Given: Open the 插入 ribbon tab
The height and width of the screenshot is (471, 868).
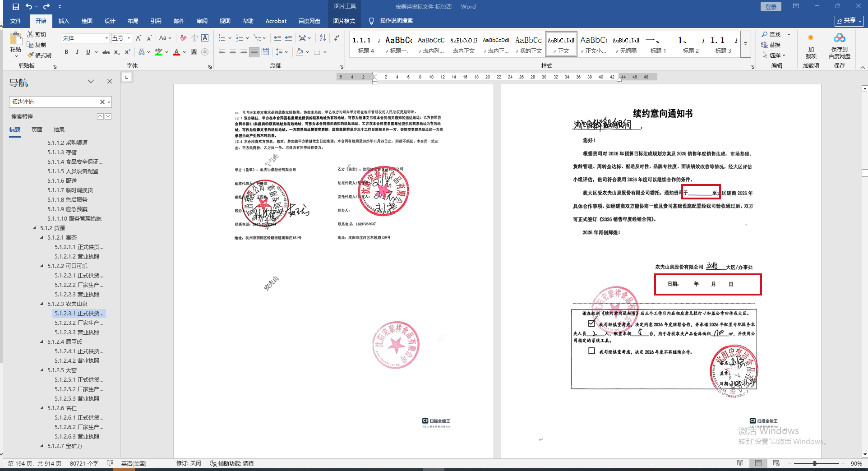Looking at the screenshot, I should point(64,21).
